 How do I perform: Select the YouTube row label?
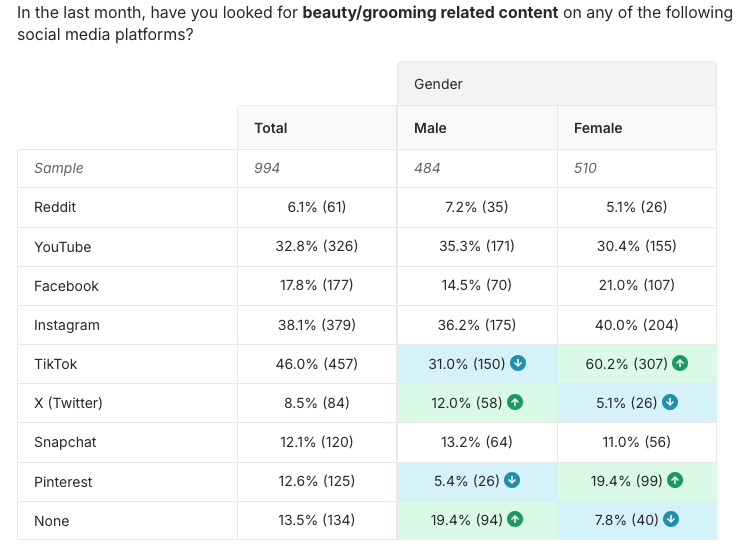pos(62,247)
